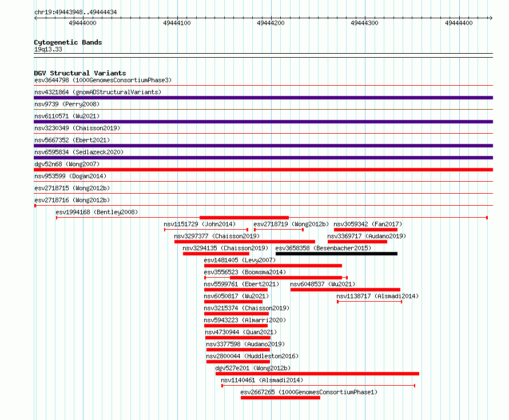Click the nsv3059342 Fan2017 red bar
The height and width of the screenshot is (420, 509).
[365, 230]
